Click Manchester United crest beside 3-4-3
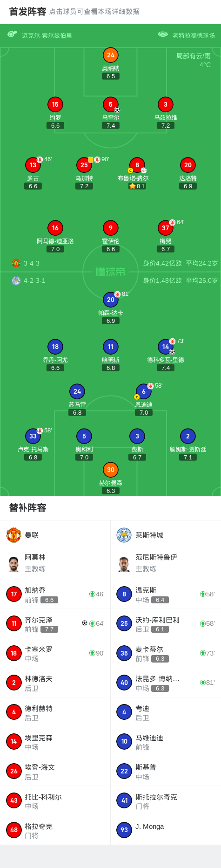Image resolution: width=221 pixels, height=868 pixels. tap(16, 263)
